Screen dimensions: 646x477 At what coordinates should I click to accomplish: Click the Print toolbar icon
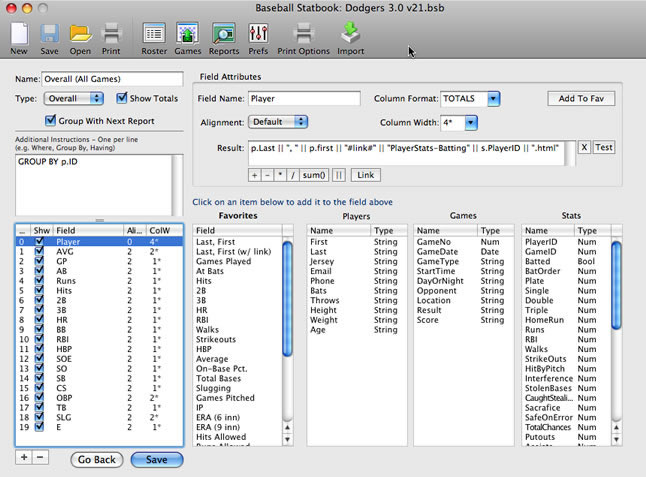(x=111, y=34)
